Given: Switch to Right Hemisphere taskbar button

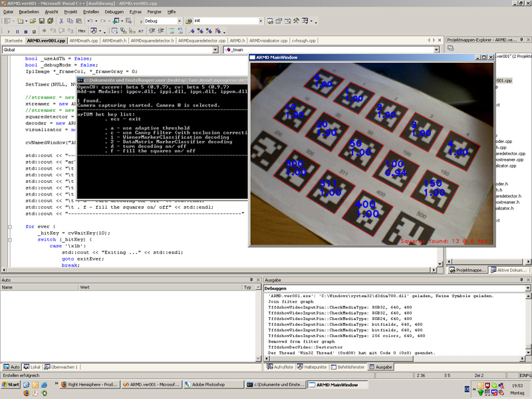Looking at the screenshot, I should click(x=90, y=384).
